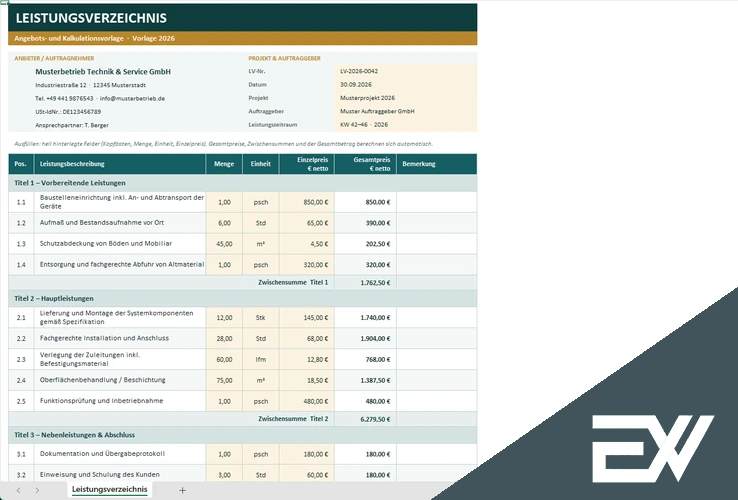
Task: Click Zwischensumme Titel 1 label
Action: [x=293, y=282]
